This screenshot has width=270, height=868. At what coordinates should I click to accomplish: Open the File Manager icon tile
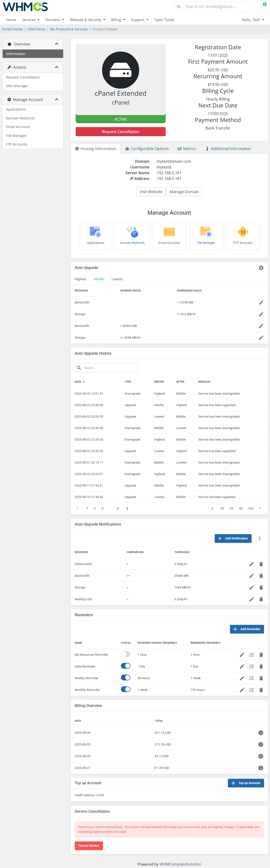pyautogui.click(x=206, y=235)
